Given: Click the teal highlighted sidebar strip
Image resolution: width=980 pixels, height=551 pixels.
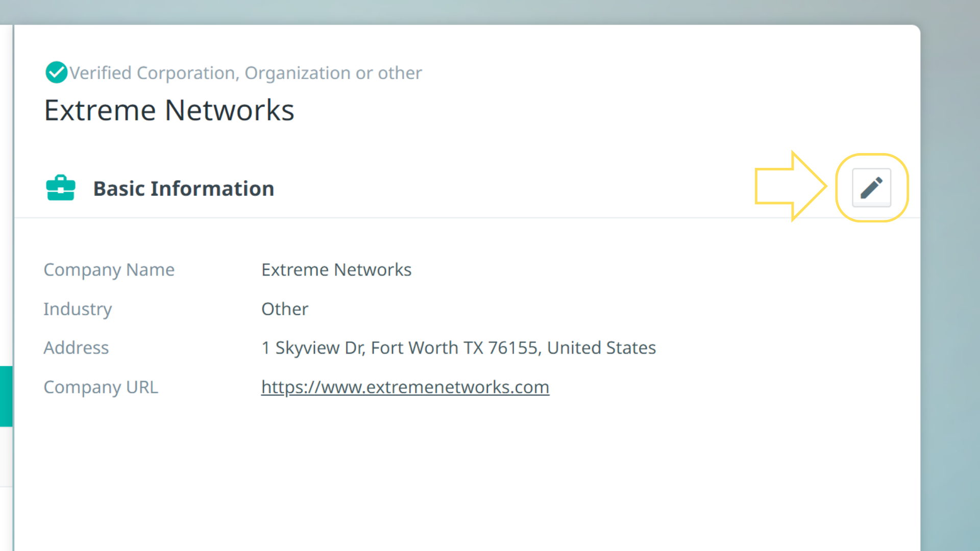Looking at the screenshot, I should (x=6, y=396).
